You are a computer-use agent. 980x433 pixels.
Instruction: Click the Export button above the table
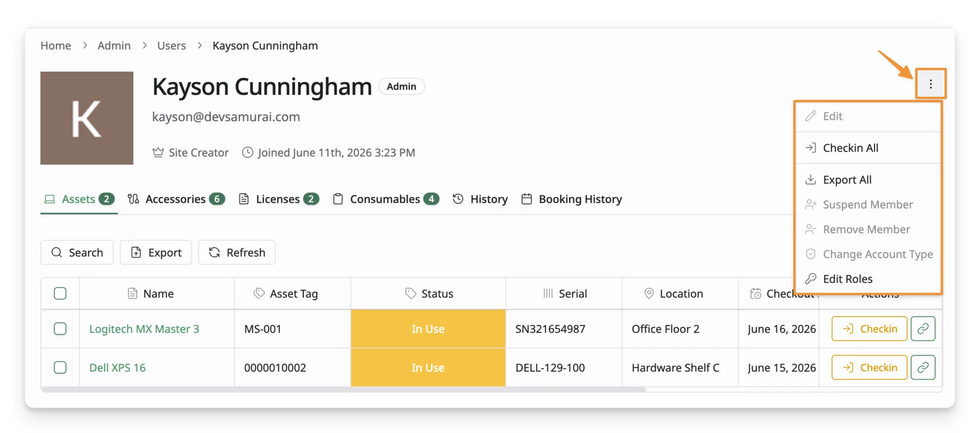click(156, 252)
